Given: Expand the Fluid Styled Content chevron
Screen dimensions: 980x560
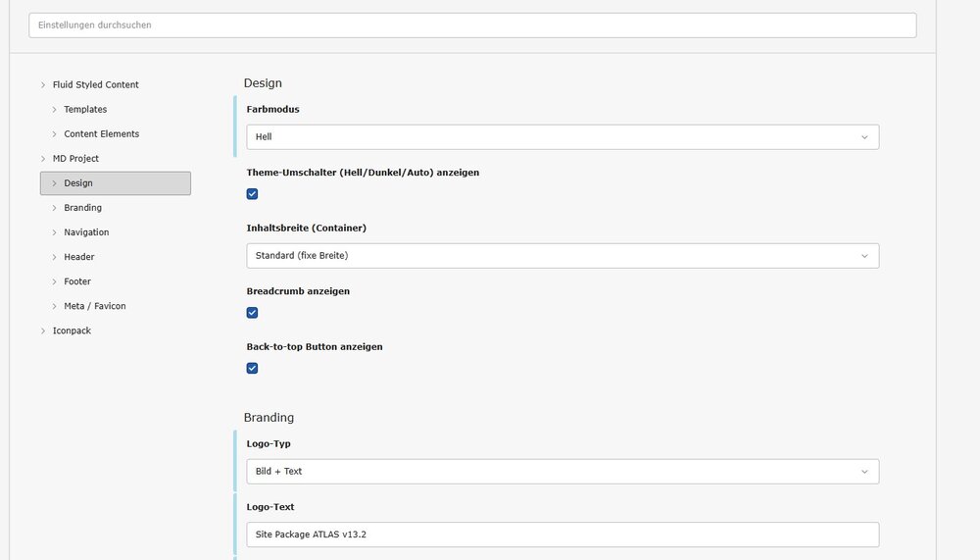Looking at the screenshot, I should click(x=43, y=85).
